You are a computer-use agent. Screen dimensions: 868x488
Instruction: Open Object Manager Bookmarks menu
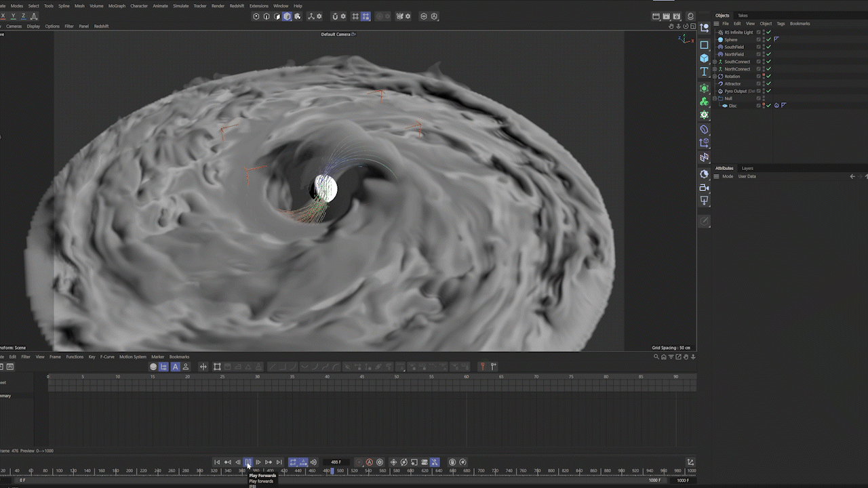pos(800,24)
